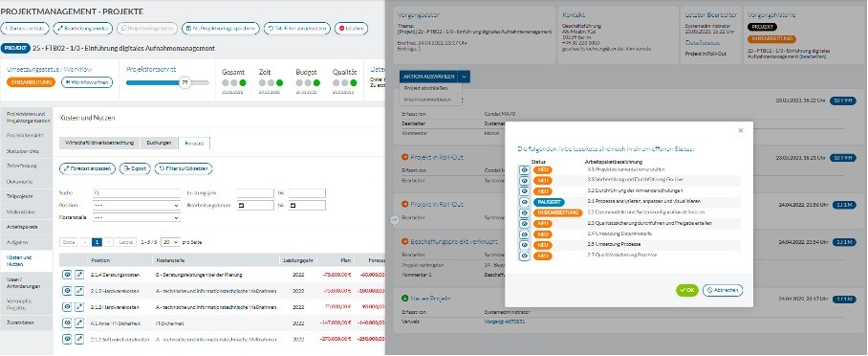Activate Bearbeitungsmodus button
This screenshot has height=356, width=868.
[83, 28]
